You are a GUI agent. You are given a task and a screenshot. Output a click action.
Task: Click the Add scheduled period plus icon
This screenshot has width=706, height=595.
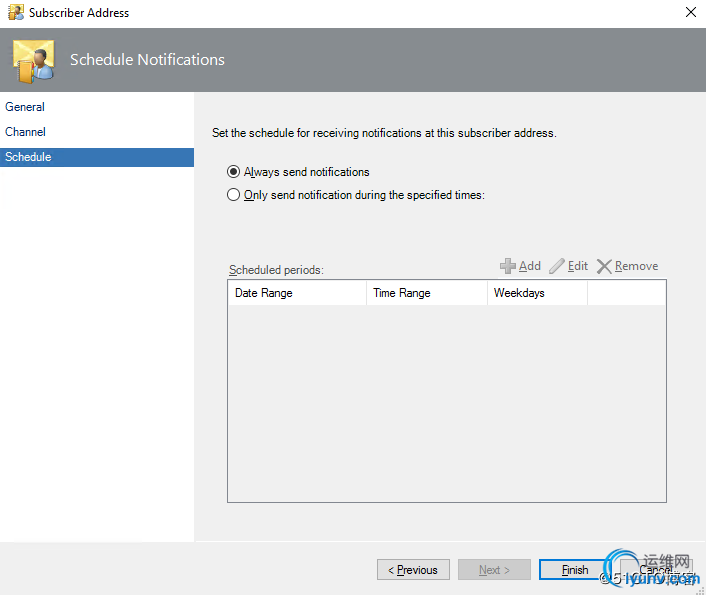507,266
